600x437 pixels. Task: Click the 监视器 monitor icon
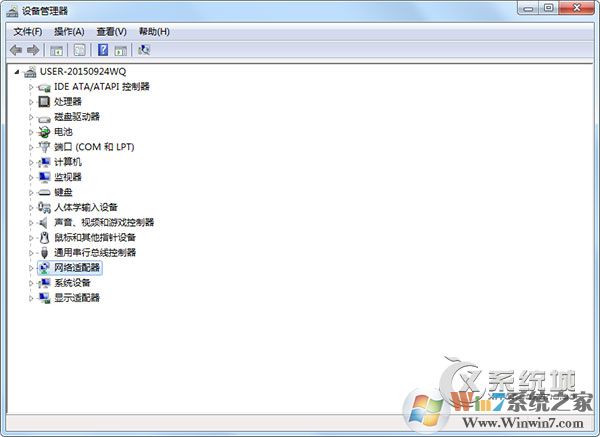(44, 177)
